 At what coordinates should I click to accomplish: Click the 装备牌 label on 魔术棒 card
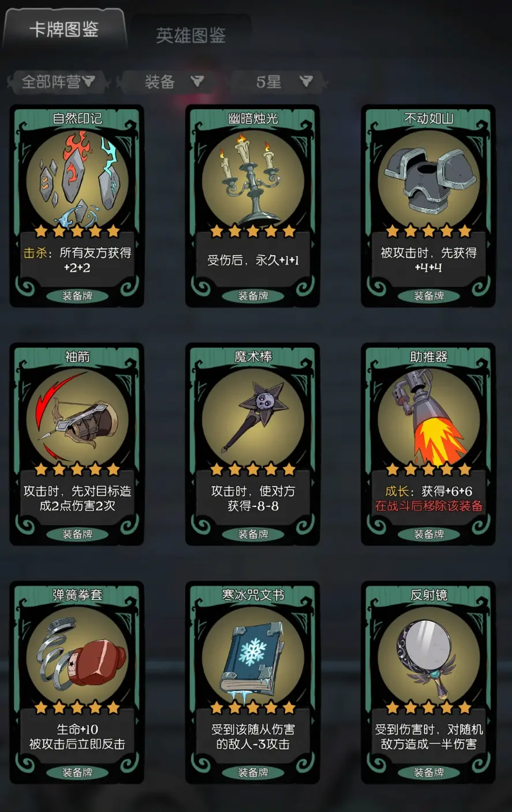tap(253, 534)
